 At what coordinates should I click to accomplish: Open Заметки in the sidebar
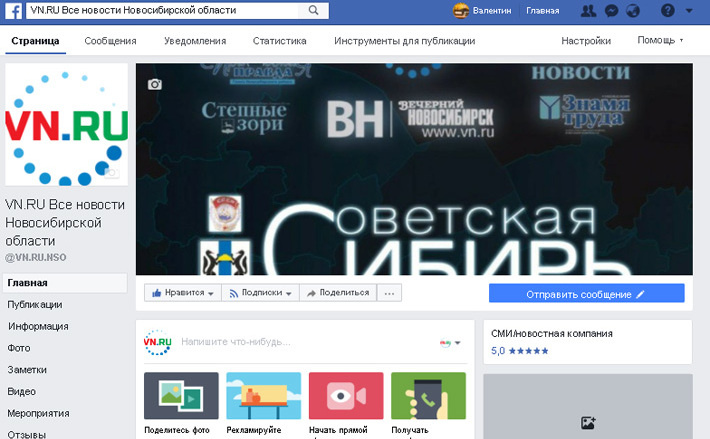pyautogui.click(x=27, y=370)
